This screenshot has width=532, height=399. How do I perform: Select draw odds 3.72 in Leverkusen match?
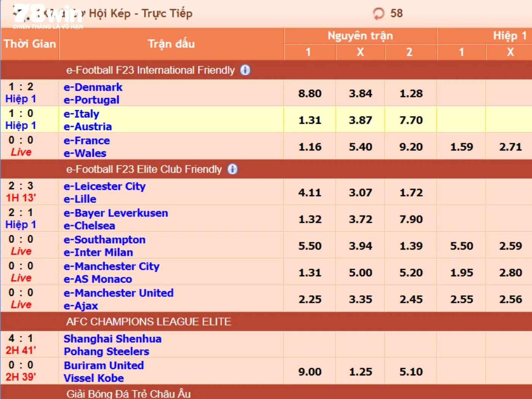tap(361, 219)
